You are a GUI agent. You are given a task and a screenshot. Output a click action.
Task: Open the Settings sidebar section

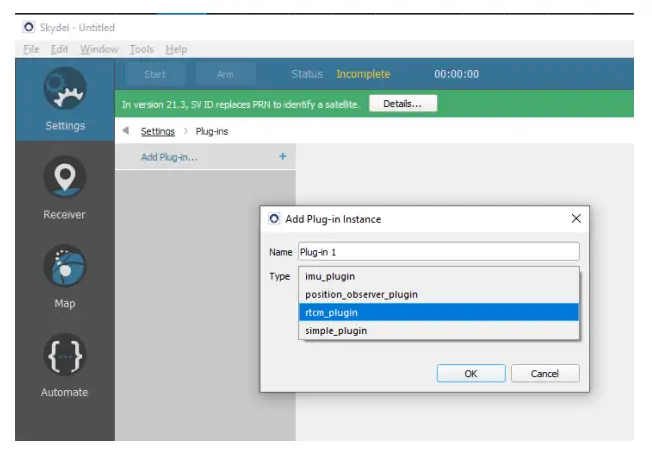coord(65,100)
